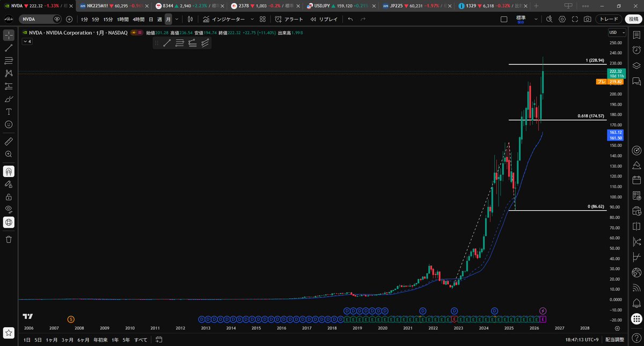
Task: Toggle lock all drawing tools
Action: [x=9, y=196]
